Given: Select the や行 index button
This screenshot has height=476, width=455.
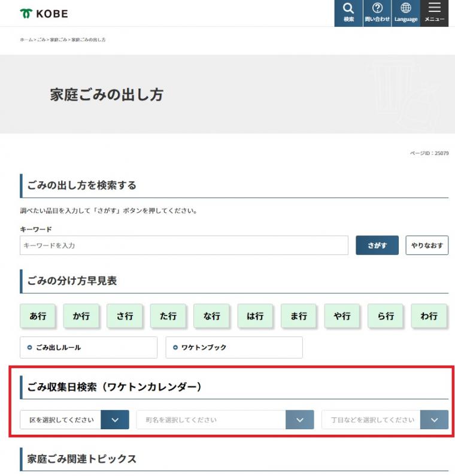Looking at the screenshot, I should [342, 316].
